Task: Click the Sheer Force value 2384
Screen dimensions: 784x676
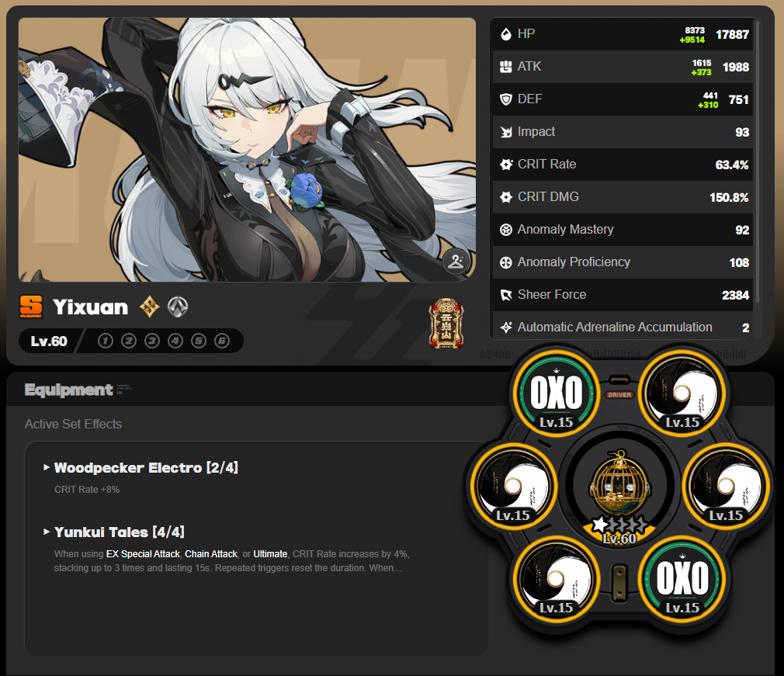Action: coord(736,296)
